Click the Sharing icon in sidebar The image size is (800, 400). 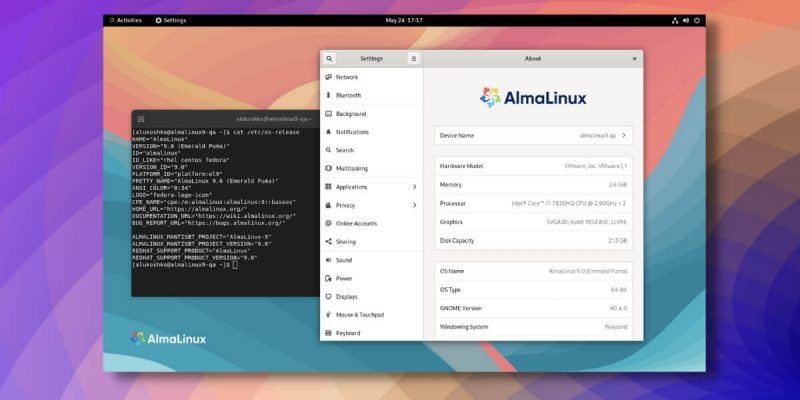(328, 241)
